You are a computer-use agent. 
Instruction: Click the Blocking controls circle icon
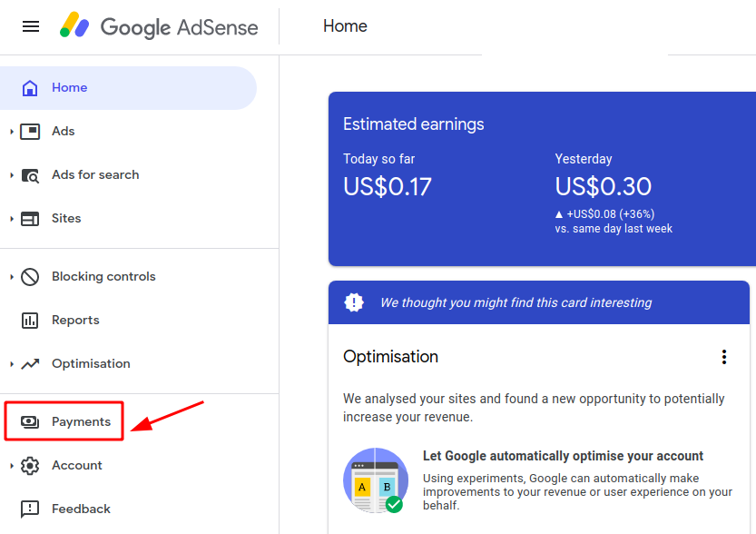coord(30,277)
